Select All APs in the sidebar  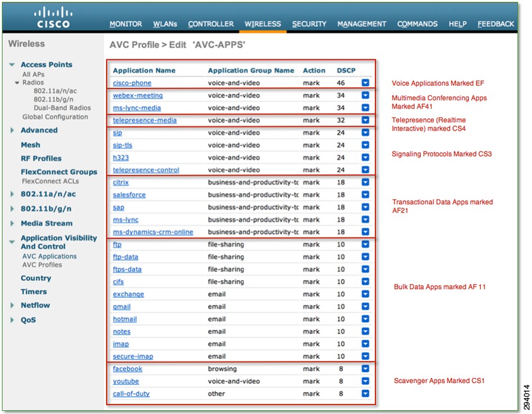coord(33,74)
